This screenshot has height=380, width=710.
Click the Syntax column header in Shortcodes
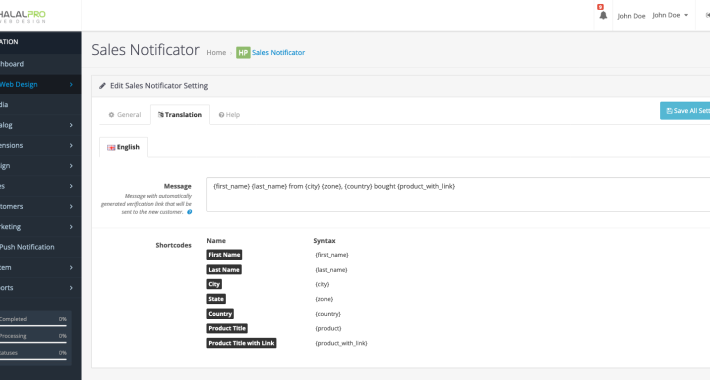(324, 241)
